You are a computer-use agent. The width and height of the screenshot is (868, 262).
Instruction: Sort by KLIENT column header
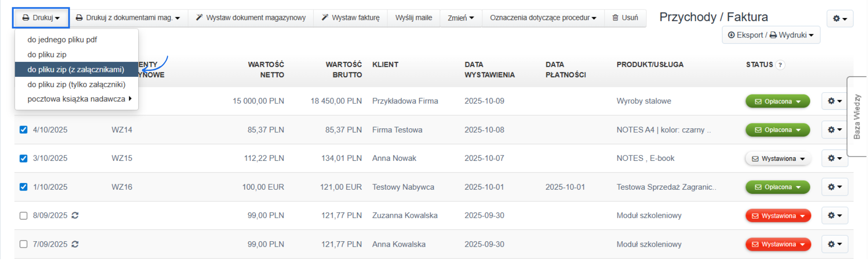[x=385, y=65]
